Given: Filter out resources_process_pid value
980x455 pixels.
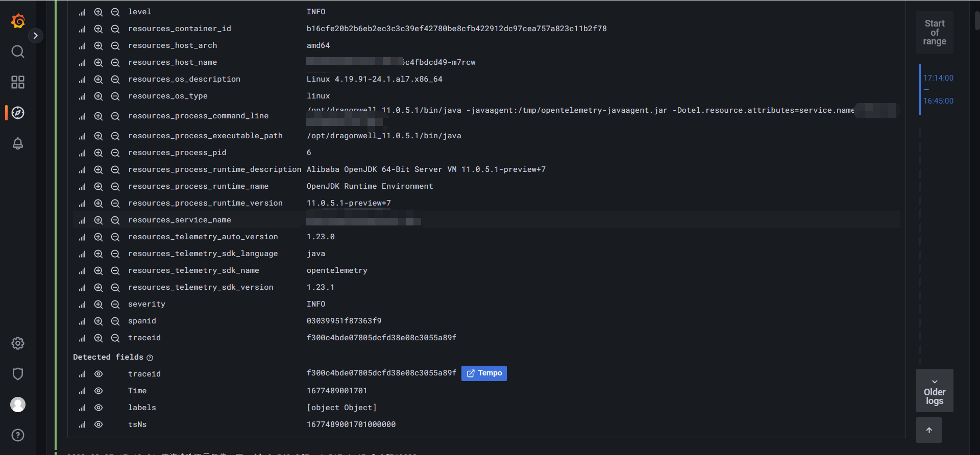Looking at the screenshot, I should [x=115, y=153].
